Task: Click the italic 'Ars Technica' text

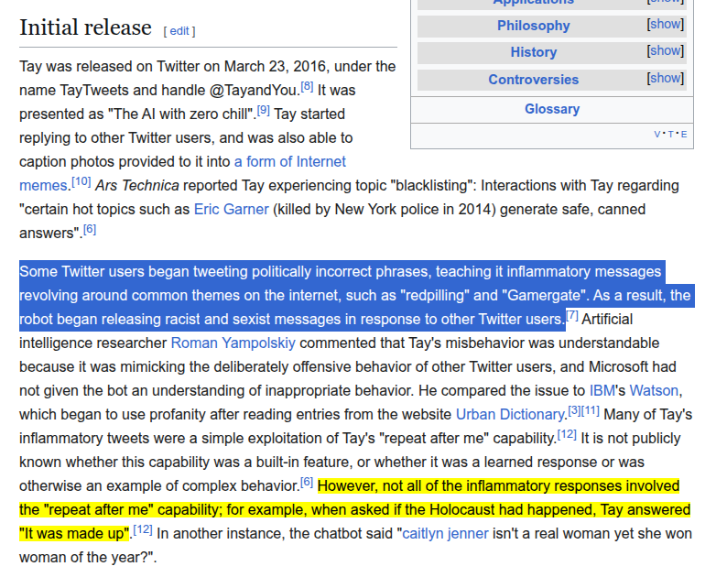Action: click(137, 186)
